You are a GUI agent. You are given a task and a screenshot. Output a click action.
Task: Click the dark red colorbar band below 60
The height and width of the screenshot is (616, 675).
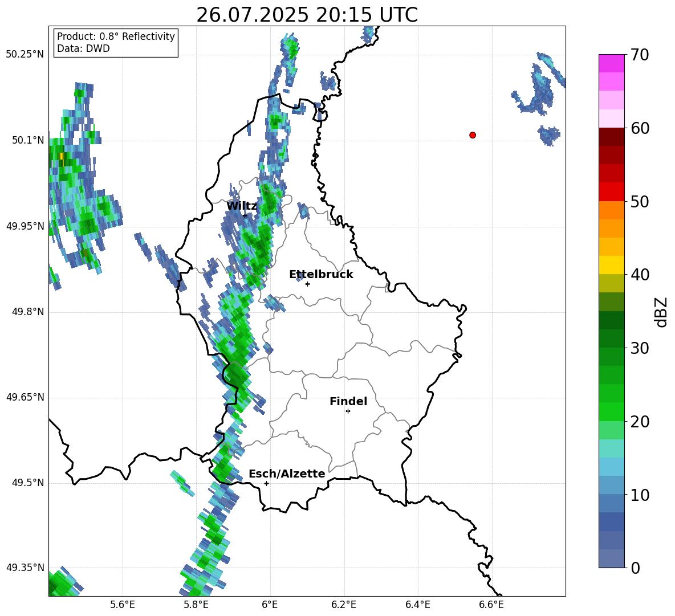(611, 137)
